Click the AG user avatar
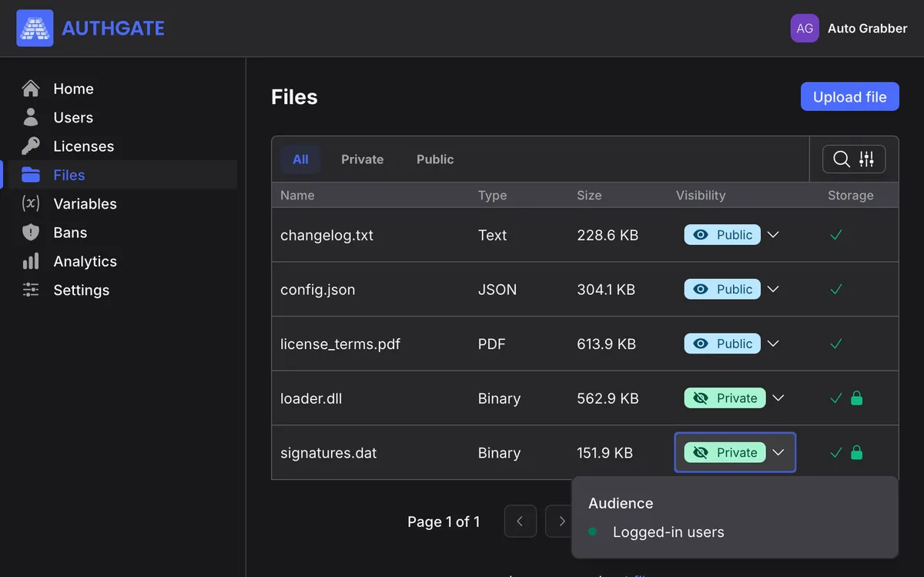This screenshot has width=924, height=577. coord(805,28)
